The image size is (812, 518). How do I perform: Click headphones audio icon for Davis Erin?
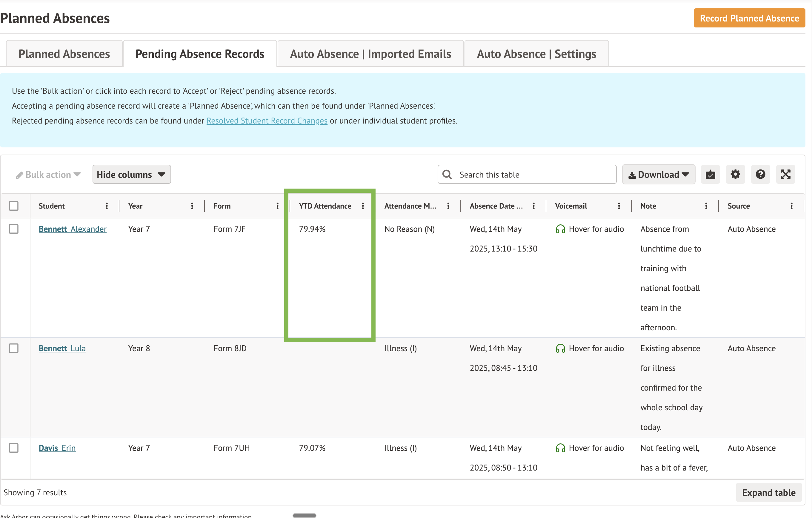pos(560,448)
